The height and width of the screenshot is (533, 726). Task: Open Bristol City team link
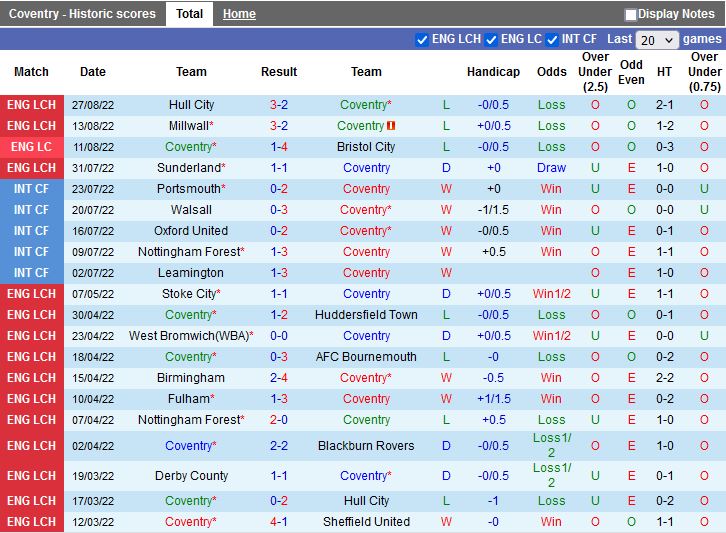coord(366,147)
